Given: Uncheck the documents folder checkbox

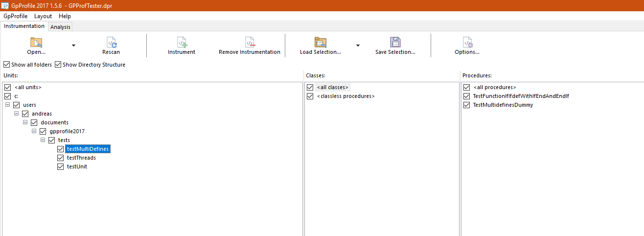Looking at the screenshot, I should point(34,122).
